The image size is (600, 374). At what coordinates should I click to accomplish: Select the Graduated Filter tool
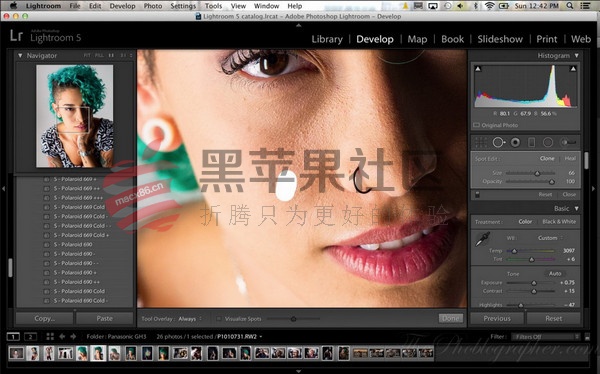point(532,143)
